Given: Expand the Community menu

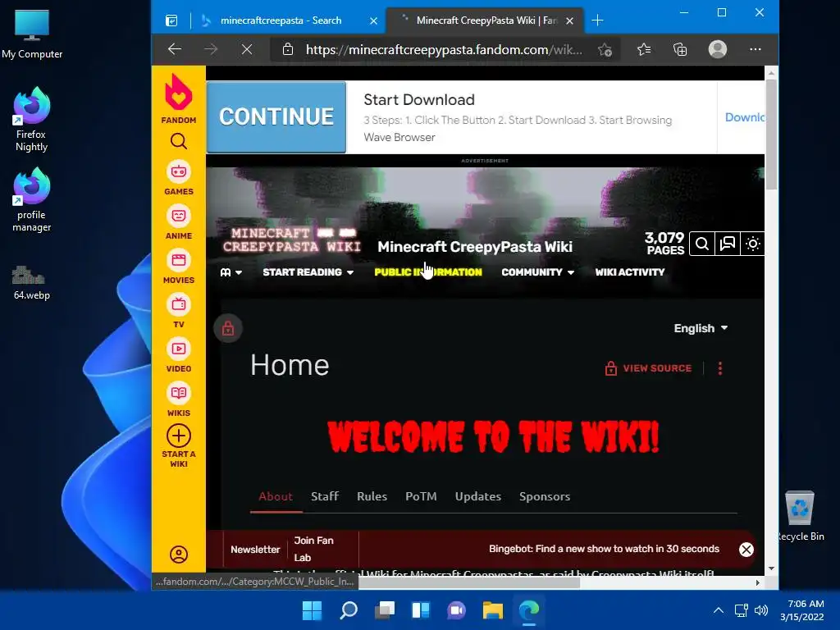Looking at the screenshot, I should 538,272.
